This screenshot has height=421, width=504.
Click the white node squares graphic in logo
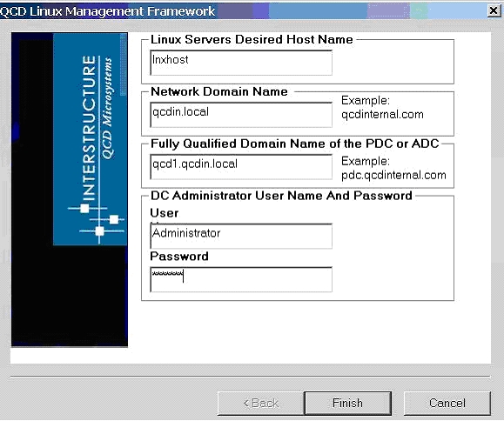(x=97, y=220)
